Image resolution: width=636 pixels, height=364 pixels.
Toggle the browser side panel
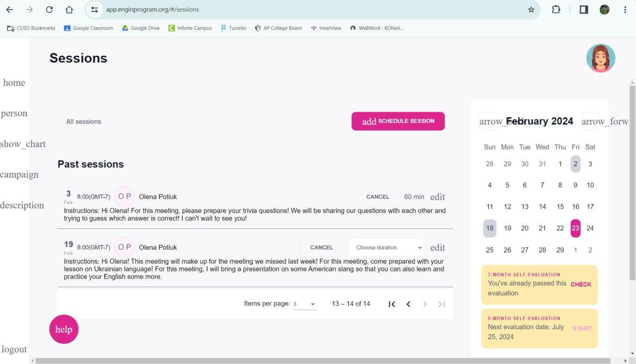[x=584, y=9]
